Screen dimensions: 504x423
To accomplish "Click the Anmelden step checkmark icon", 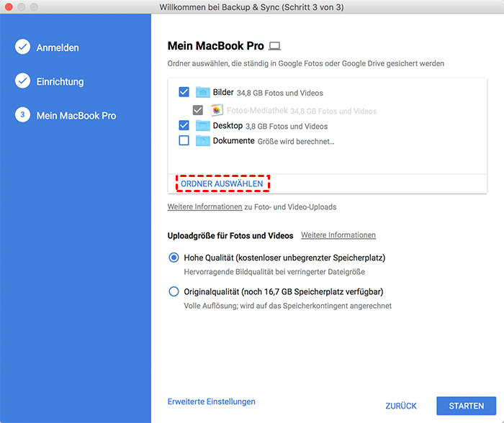I will click(x=22, y=47).
